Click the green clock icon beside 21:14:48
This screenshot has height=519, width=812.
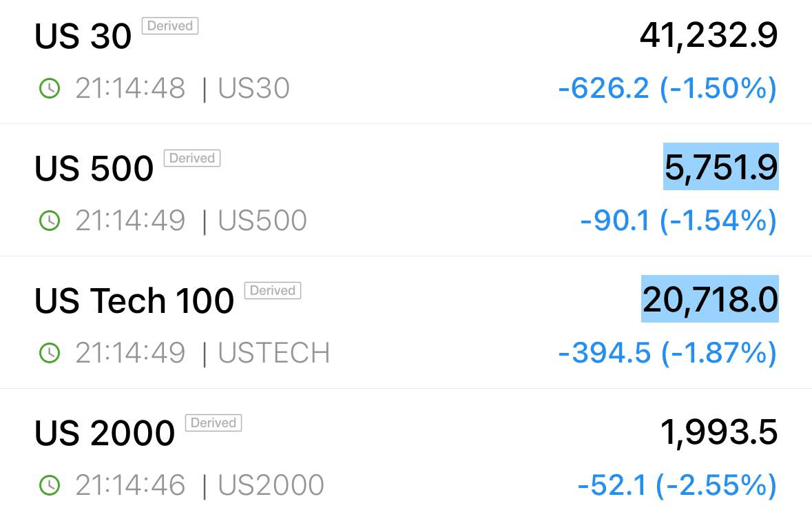click(x=50, y=88)
